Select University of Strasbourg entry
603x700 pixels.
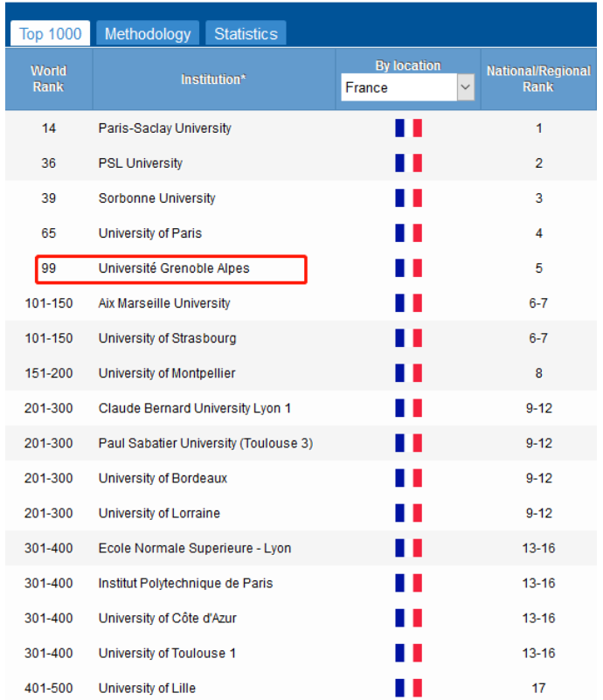pyautogui.click(x=168, y=338)
